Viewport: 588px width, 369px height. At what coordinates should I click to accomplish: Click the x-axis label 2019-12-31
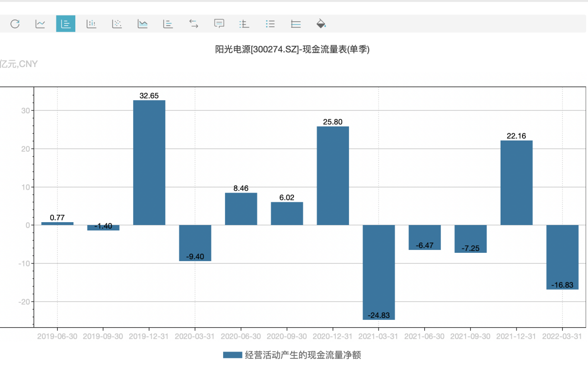[149, 336]
